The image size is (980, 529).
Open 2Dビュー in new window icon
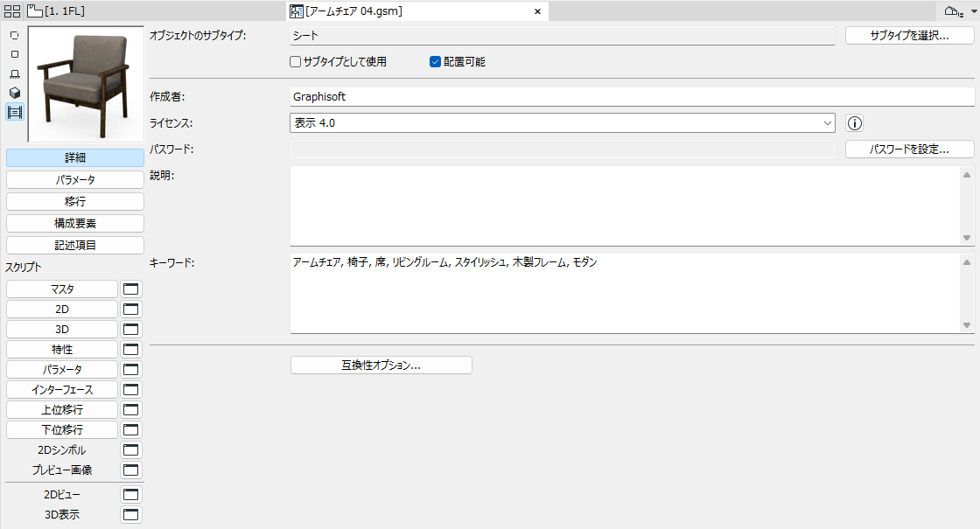click(130, 495)
